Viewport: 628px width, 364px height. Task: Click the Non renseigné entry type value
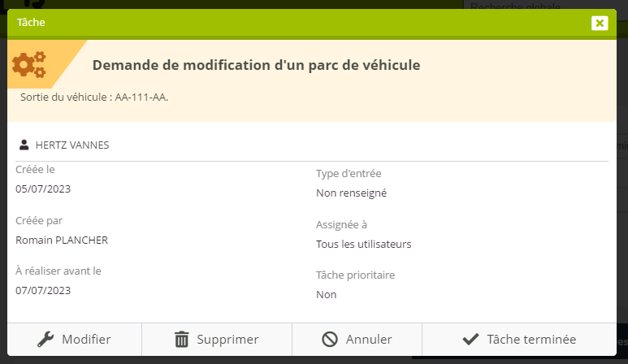351,193
